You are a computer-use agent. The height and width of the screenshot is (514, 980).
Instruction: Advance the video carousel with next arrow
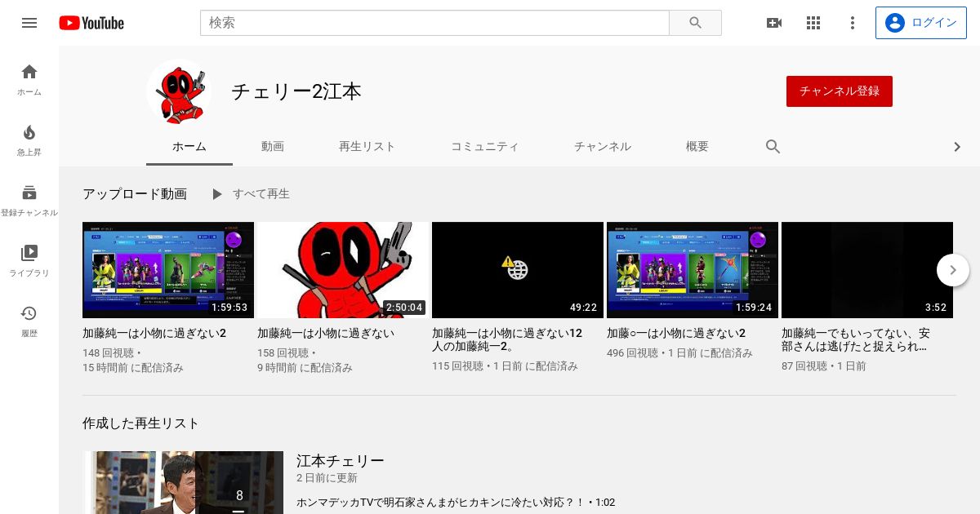click(x=952, y=270)
